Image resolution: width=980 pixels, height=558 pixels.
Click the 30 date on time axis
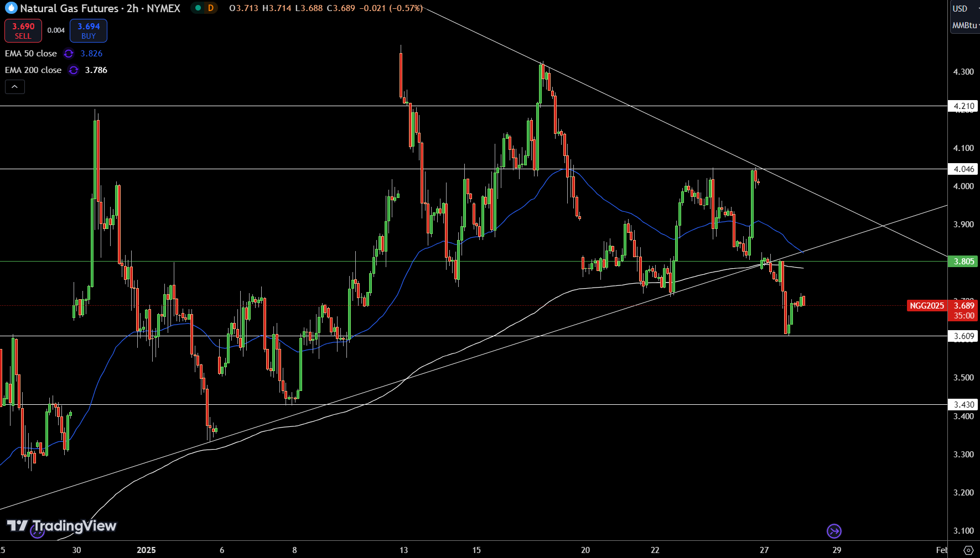pyautogui.click(x=76, y=550)
